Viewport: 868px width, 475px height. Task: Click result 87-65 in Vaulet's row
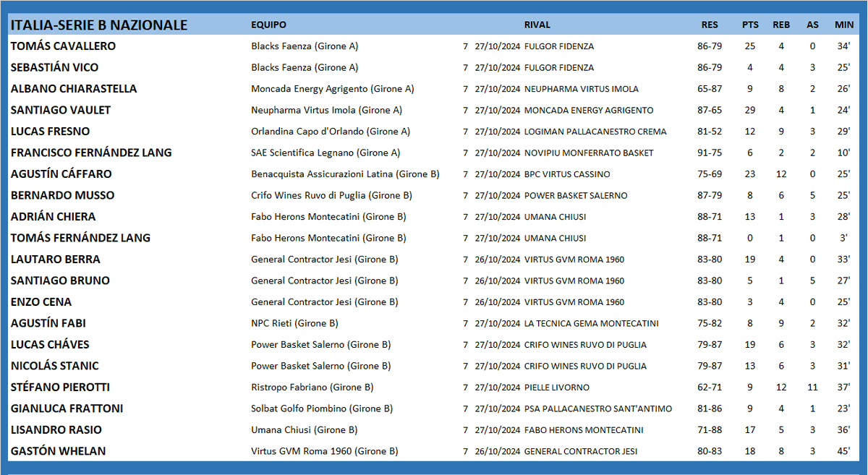coord(710,111)
